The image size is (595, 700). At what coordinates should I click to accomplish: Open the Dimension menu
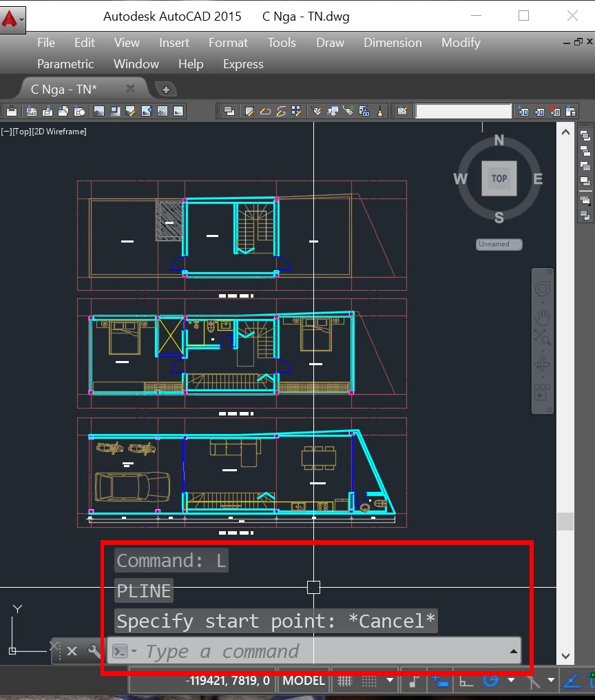tap(393, 43)
